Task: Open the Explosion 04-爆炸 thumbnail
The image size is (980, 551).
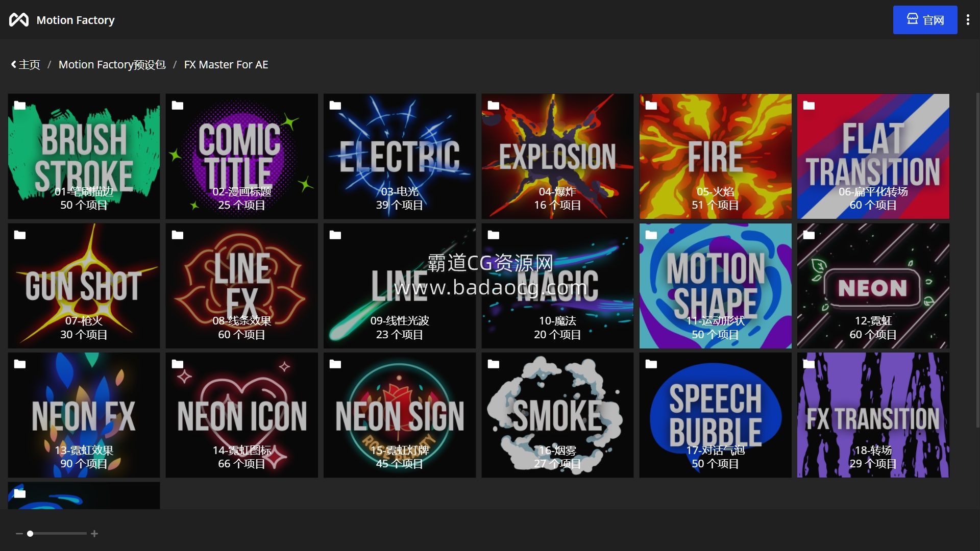Action: (x=557, y=156)
